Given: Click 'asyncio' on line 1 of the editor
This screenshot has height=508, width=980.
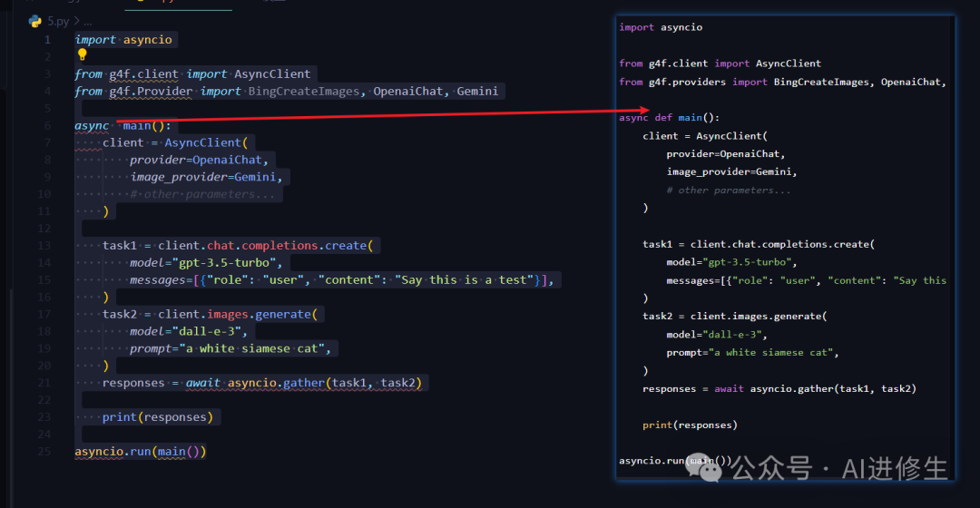Looking at the screenshot, I should pos(148,39).
